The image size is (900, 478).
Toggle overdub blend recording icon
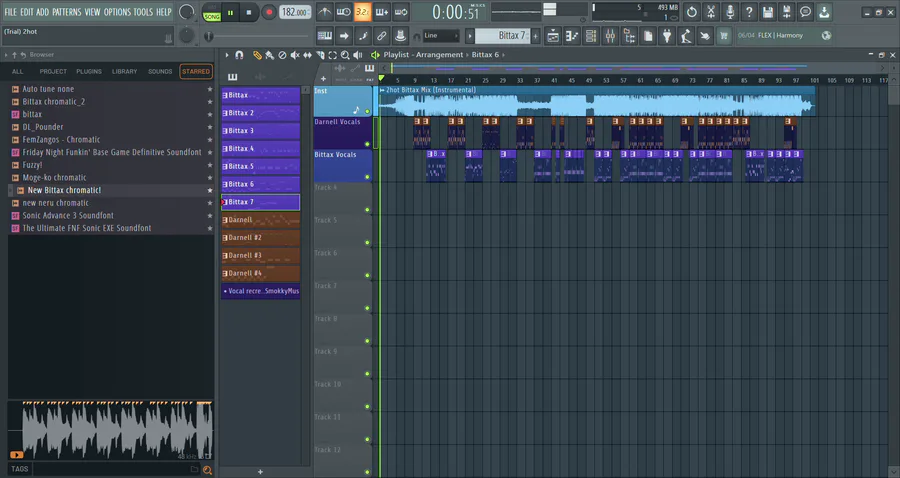coord(382,12)
